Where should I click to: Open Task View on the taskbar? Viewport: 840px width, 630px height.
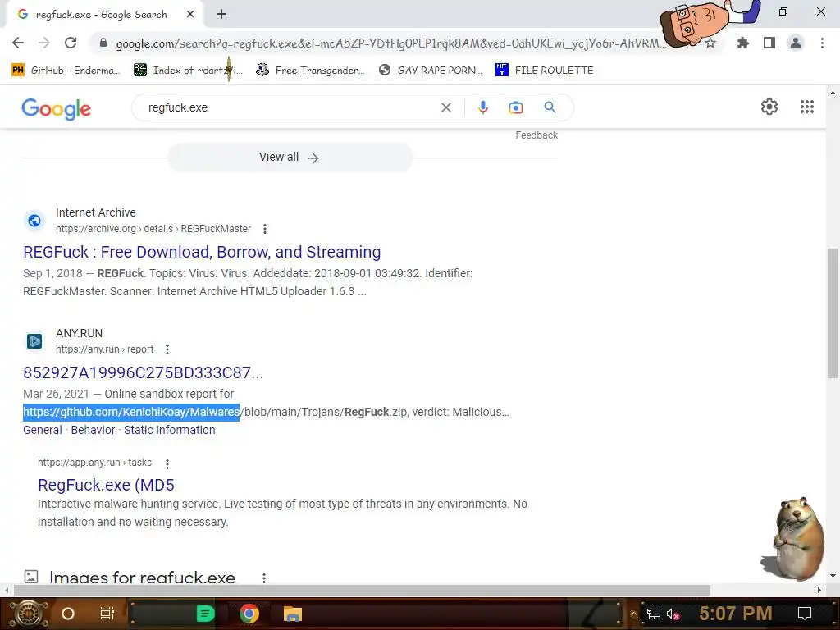tap(107, 614)
